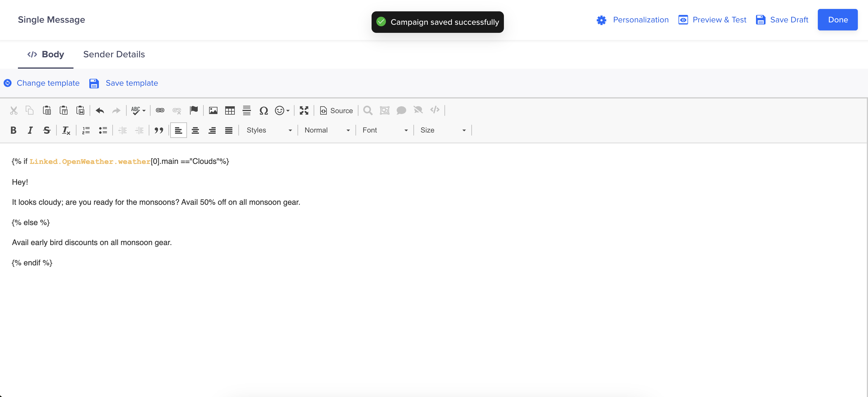Insert a table using the Table icon

point(230,110)
